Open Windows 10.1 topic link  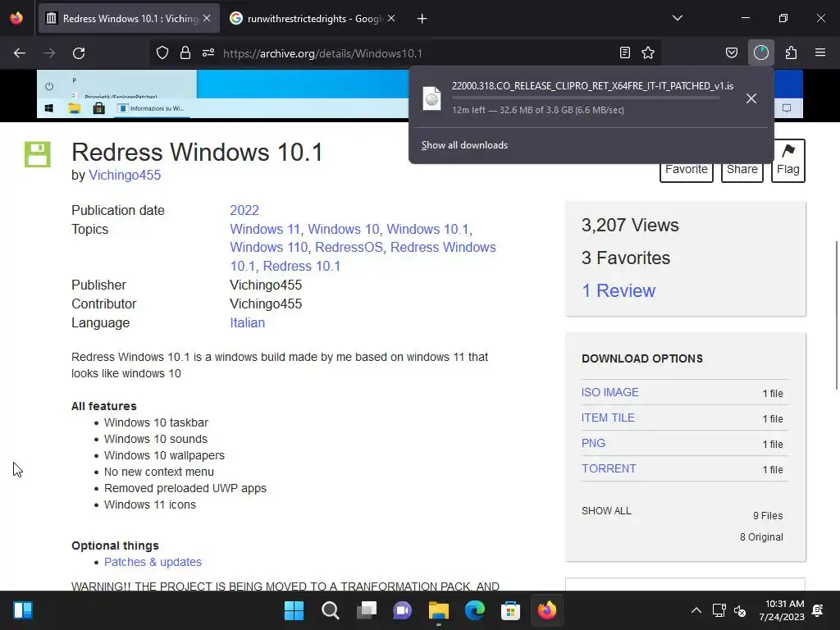[x=427, y=230]
